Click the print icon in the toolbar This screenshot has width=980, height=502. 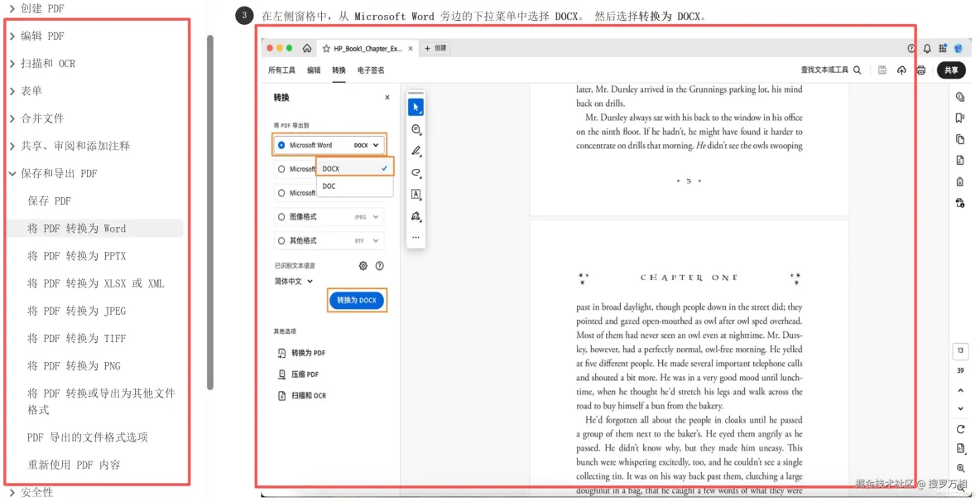(x=921, y=70)
